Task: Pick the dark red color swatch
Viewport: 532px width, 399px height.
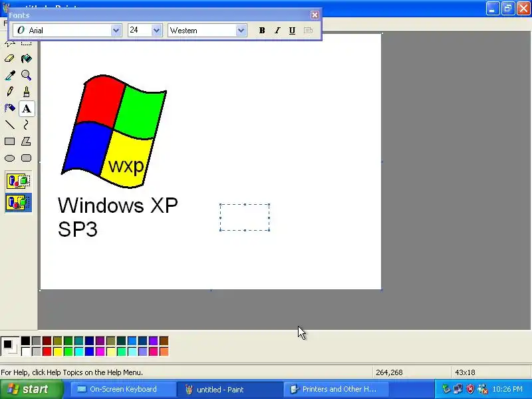Action: pyautogui.click(x=47, y=340)
